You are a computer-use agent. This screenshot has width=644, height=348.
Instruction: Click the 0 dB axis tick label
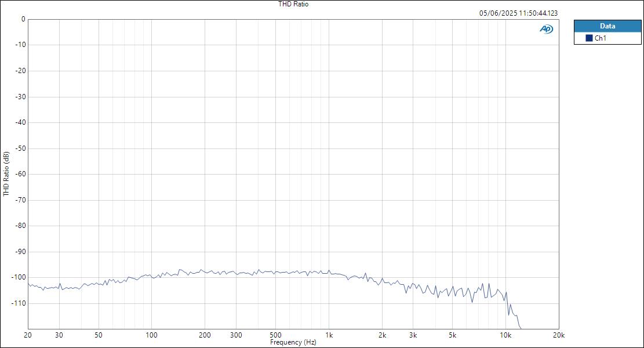coord(23,19)
